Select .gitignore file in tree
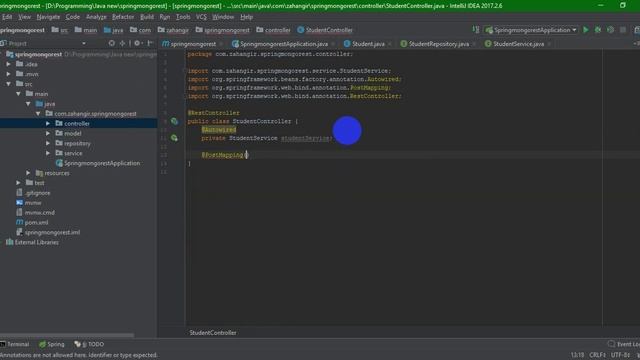This screenshot has height=360, width=640. (x=33, y=193)
